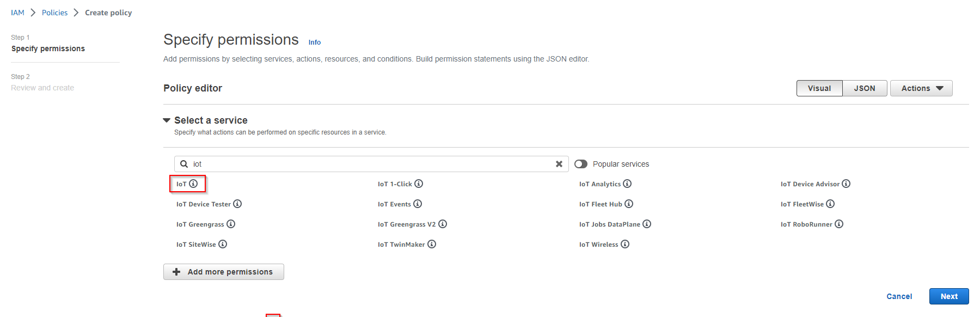Open the Info link beside Specify permissions
The width and height of the screenshot is (980, 317).
point(315,42)
